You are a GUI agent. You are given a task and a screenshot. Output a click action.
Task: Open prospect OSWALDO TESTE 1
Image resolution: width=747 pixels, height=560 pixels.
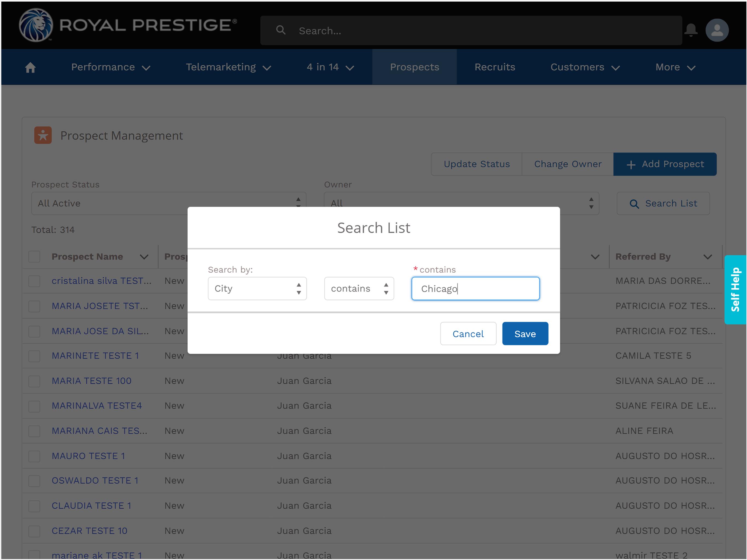[95, 481]
